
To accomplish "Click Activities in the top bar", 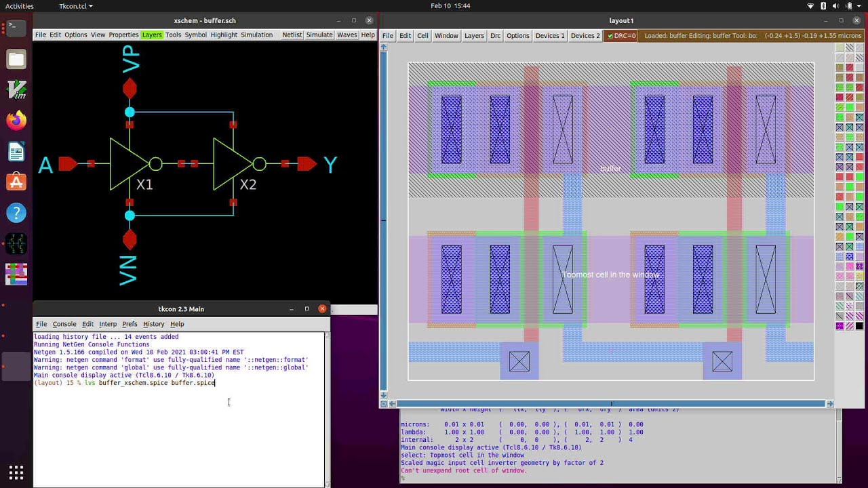I will tap(20, 6).
